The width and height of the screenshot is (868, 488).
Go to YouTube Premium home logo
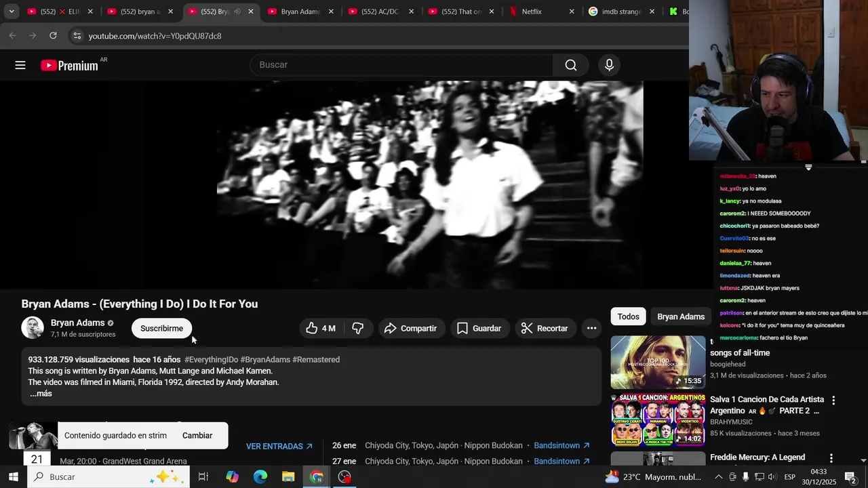coord(69,65)
